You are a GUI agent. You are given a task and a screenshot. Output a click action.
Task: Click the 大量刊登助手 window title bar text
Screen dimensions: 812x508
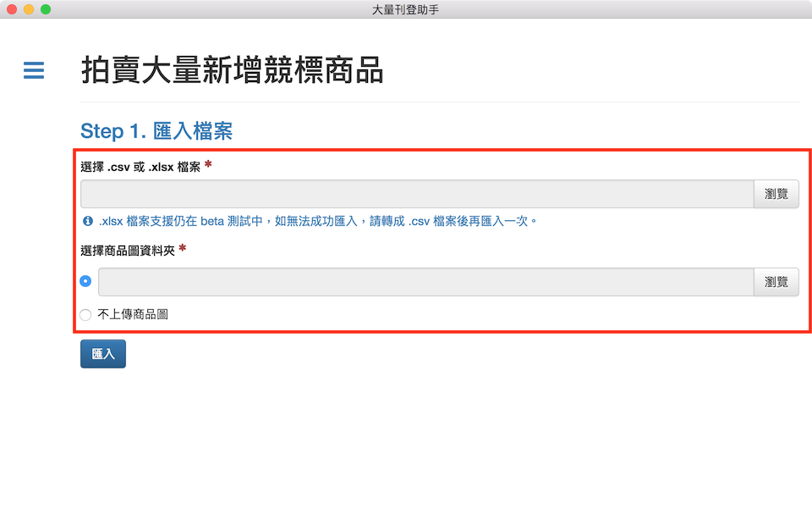(405, 9)
